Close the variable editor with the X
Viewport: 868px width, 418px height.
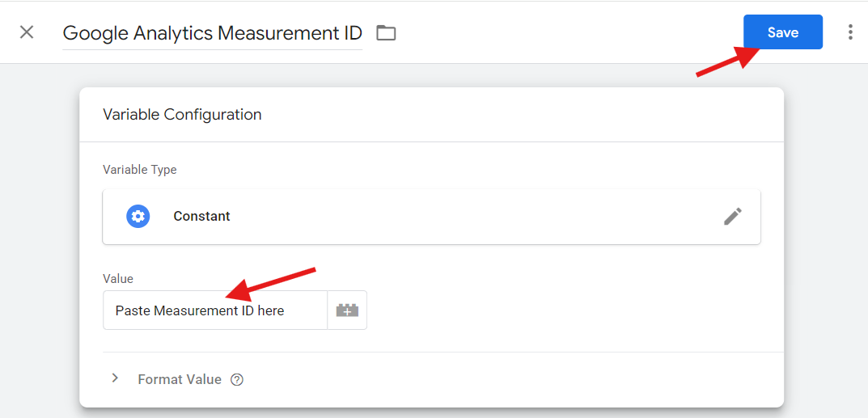[x=27, y=32]
